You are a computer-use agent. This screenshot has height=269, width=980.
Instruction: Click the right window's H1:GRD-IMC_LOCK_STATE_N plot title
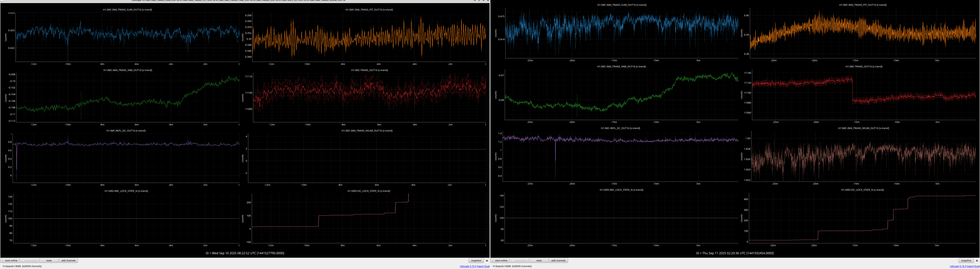pos(621,190)
